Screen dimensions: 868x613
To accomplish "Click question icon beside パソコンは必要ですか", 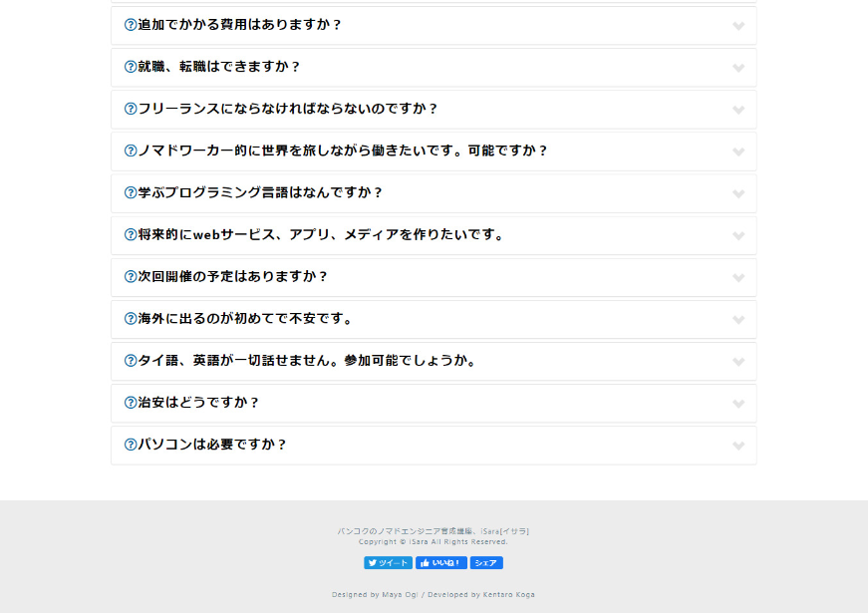I will (131, 445).
